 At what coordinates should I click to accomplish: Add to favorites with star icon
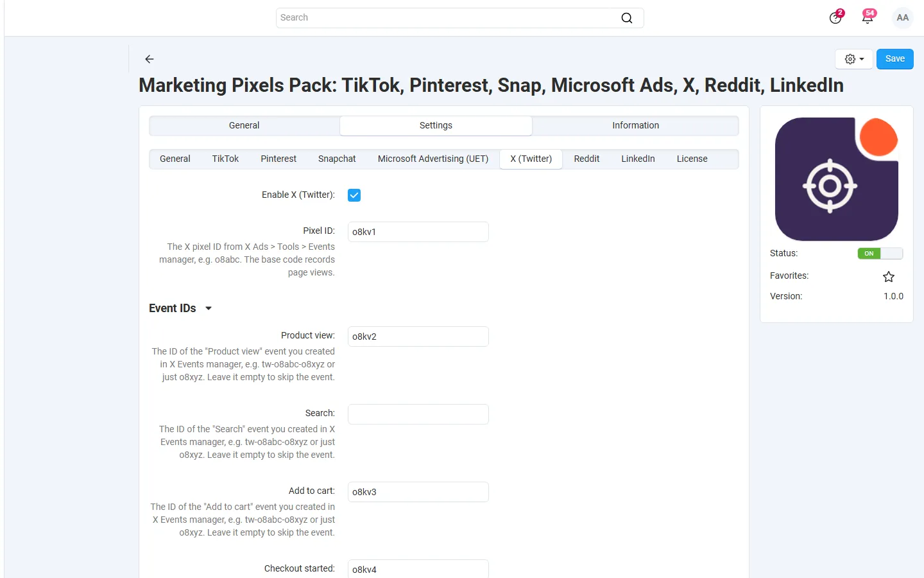[889, 277]
